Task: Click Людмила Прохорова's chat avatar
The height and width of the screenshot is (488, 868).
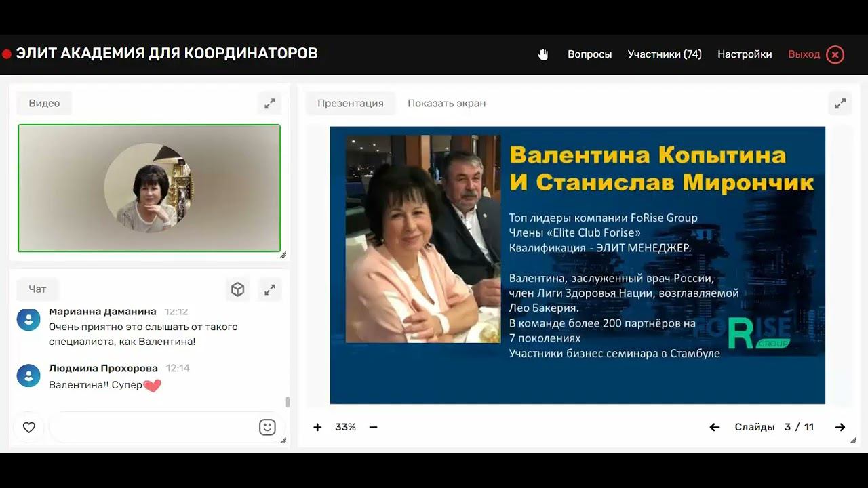Action: point(28,375)
